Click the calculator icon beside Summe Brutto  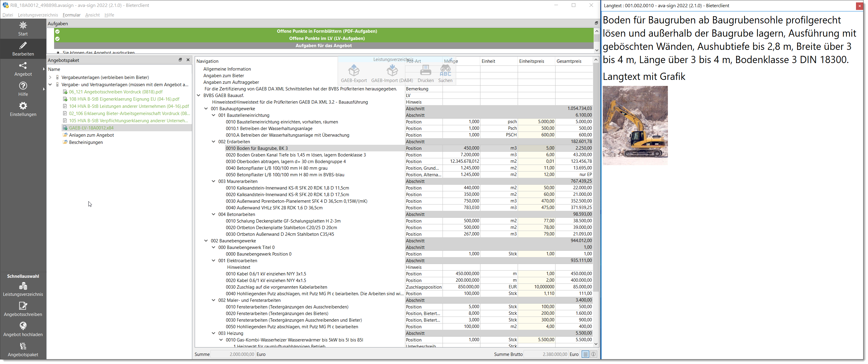click(x=585, y=354)
